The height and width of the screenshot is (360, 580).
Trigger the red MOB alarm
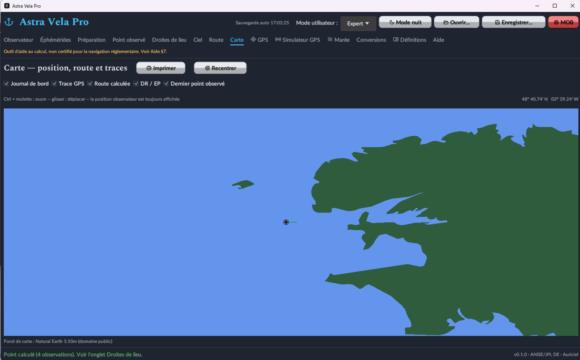tap(563, 22)
